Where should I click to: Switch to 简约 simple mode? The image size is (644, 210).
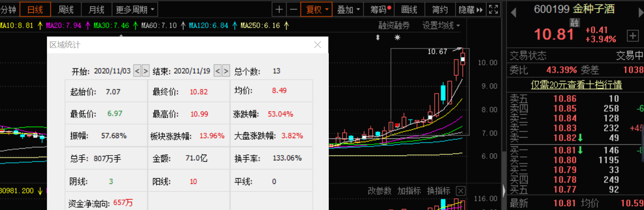pos(440,10)
